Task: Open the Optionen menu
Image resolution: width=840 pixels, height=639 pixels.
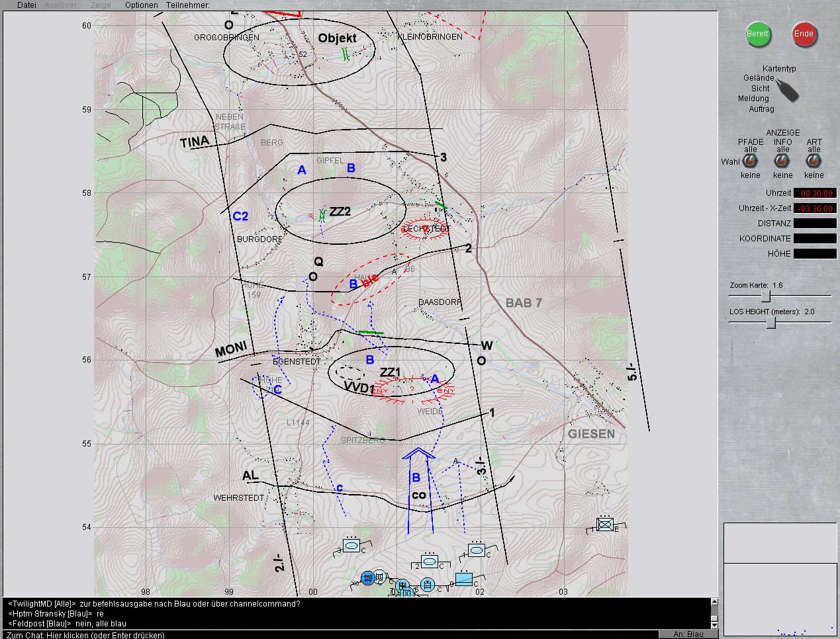Action: (x=142, y=5)
